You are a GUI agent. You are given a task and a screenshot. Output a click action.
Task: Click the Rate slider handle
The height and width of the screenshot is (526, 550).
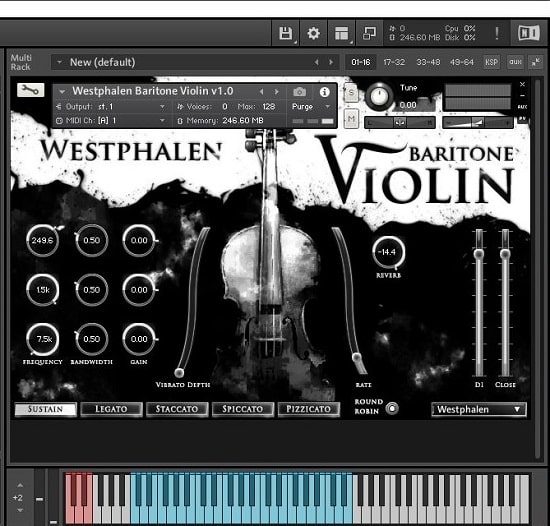[357, 357]
